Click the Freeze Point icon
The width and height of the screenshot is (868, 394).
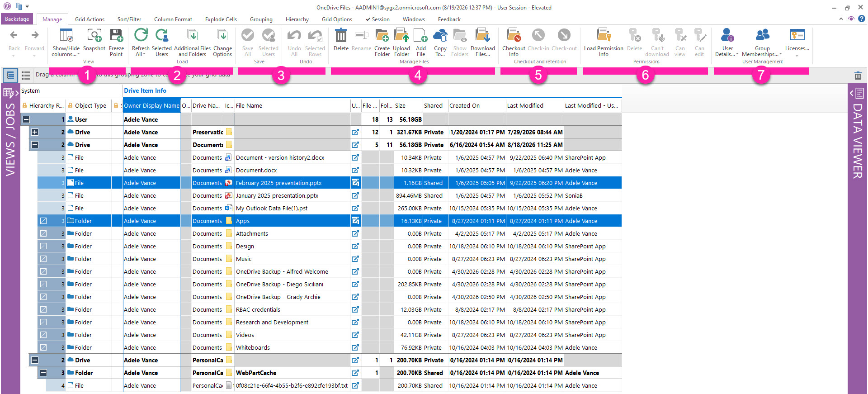point(116,35)
